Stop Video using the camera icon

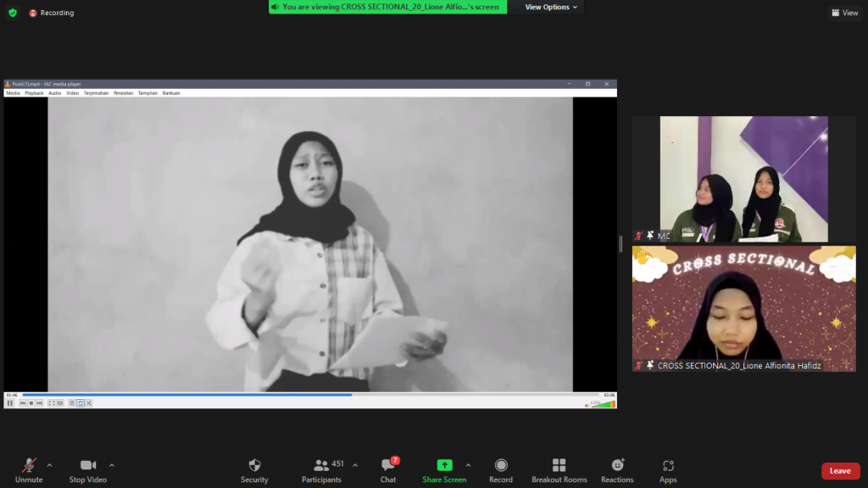click(x=87, y=465)
